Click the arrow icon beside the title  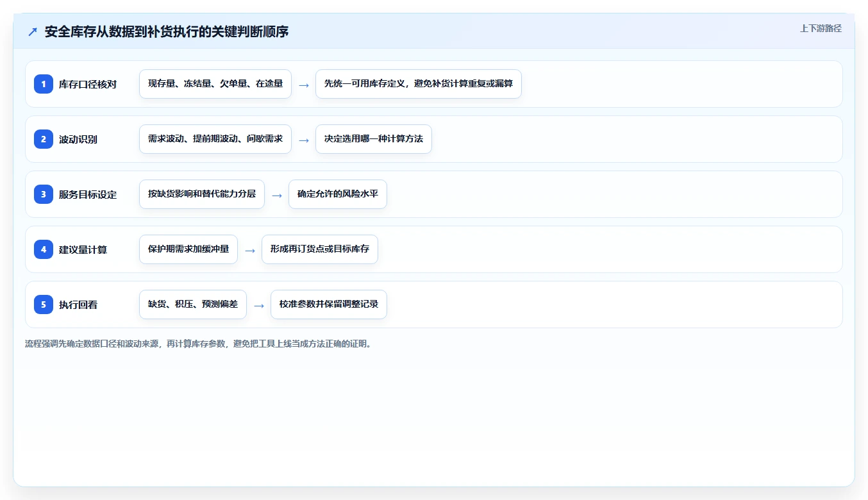[33, 31]
